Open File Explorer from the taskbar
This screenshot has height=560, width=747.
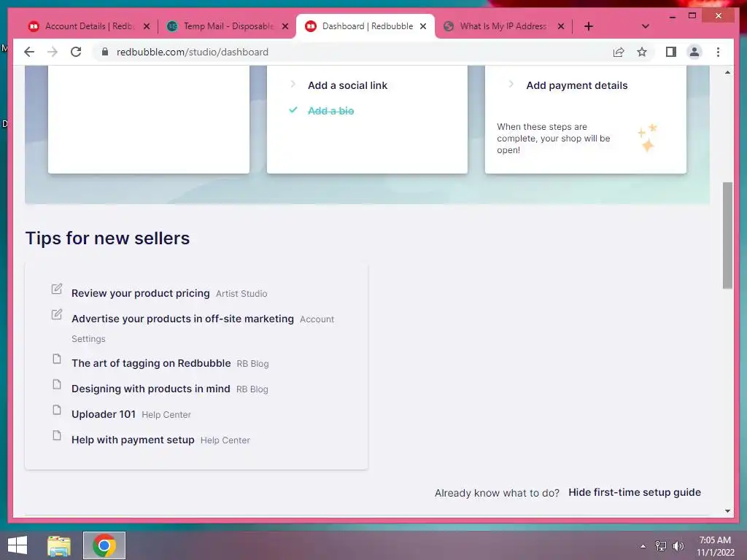point(59,545)
